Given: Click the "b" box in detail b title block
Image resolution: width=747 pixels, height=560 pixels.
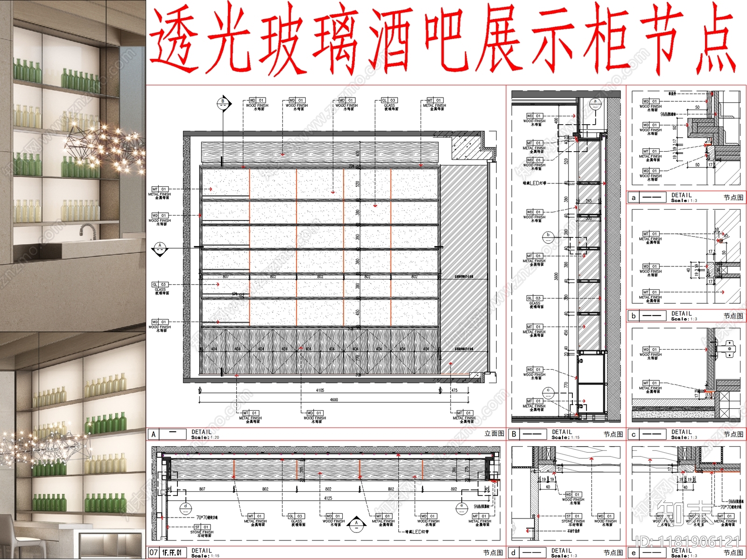Looking at the screenshot, I should pyautogui.click(x=634, y=316).
